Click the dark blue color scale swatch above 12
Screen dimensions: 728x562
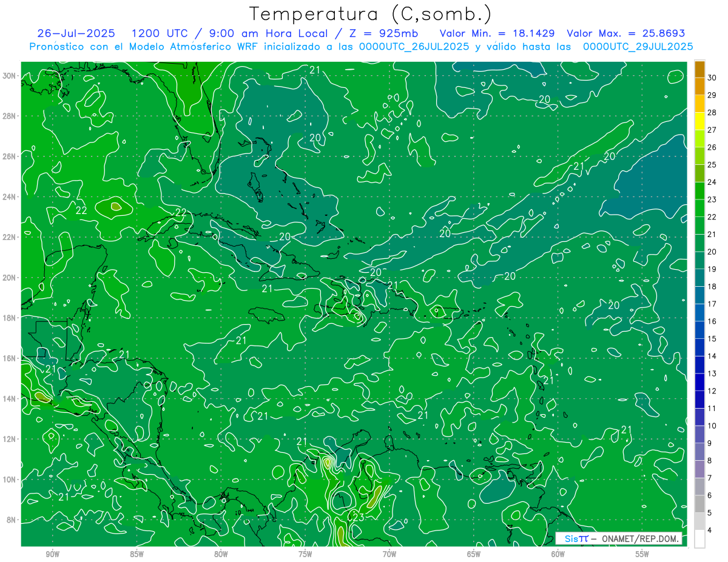[699, 383]
